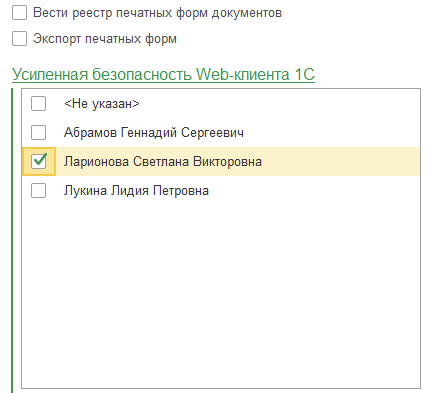Screen dimensions: 435x393
Task: Enable Вести реестр печатных форм документов checkbox
Action: [x=19, y=13]
